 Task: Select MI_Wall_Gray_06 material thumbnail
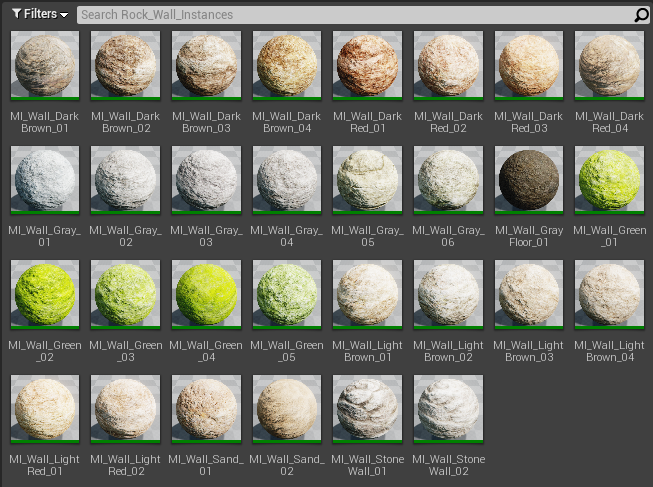pos(448,180)
